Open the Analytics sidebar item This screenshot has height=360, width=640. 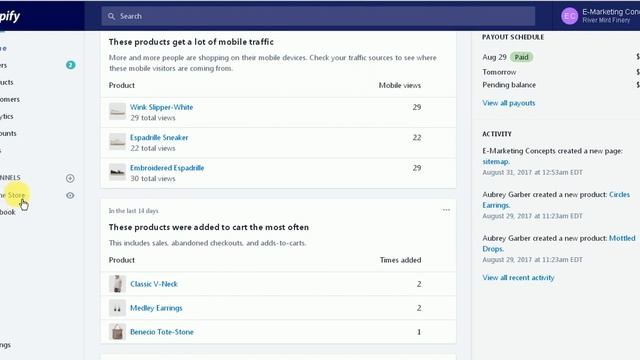[x=7, y=116]
